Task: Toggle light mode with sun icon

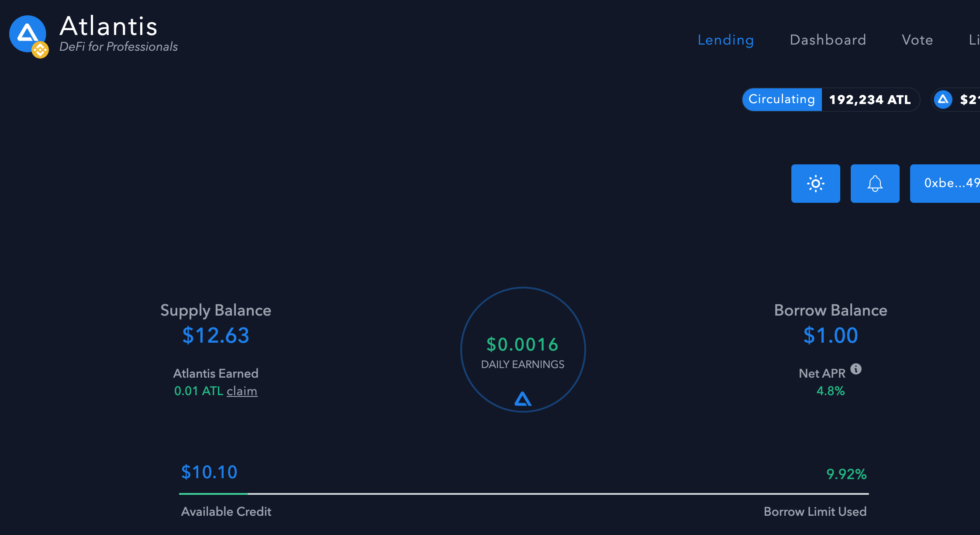Action: (x=815, y=184)
